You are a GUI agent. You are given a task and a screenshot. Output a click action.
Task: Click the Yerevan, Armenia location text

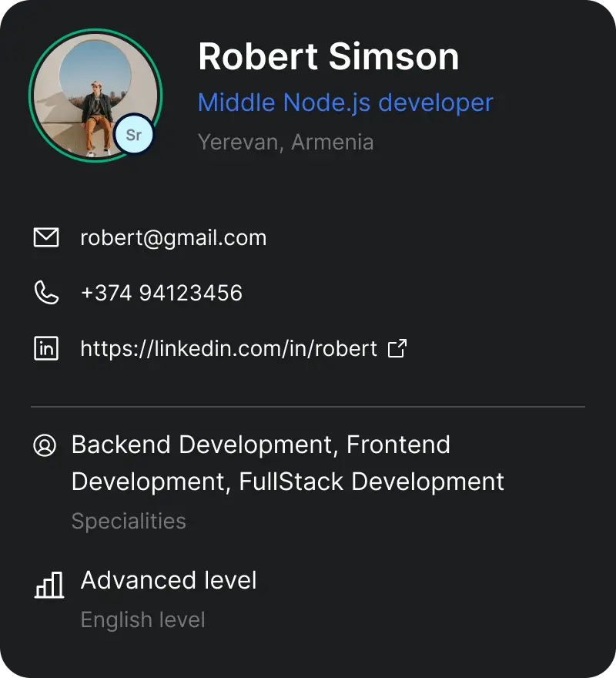pos(286,143)
